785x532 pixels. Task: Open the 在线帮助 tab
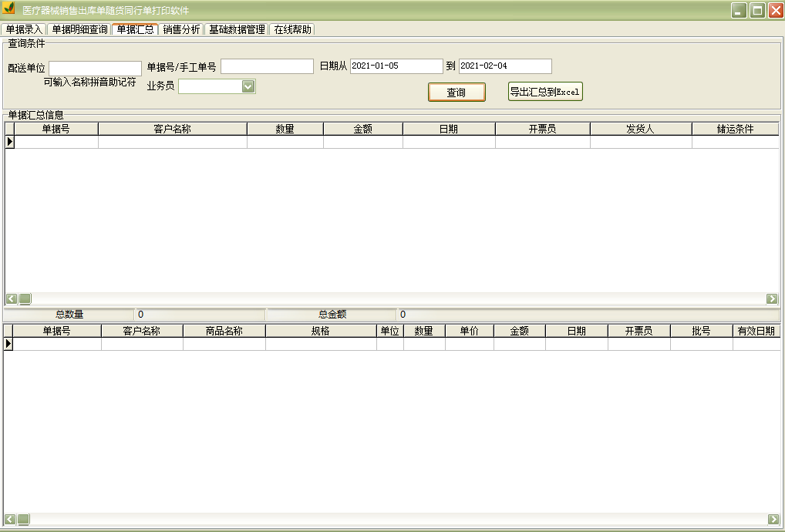click(292, 29)
